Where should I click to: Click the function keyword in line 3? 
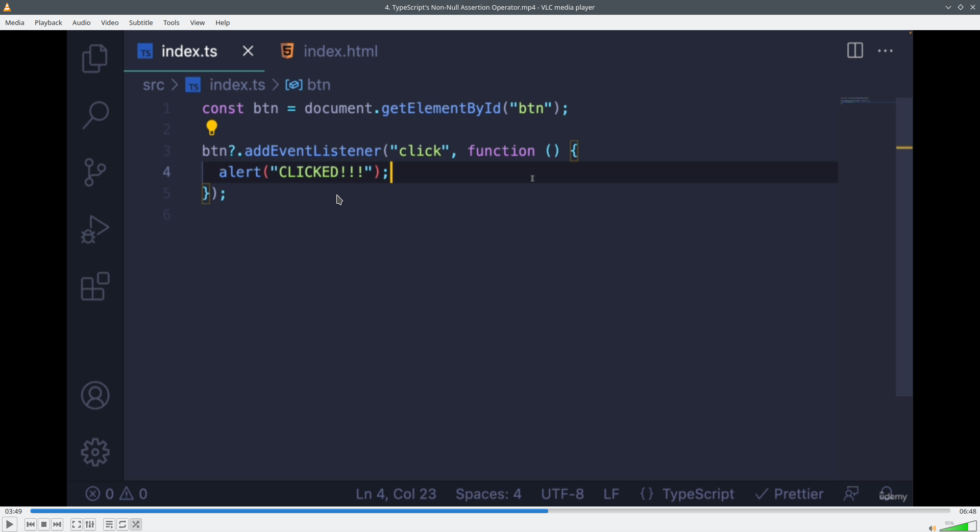[501, 151]
